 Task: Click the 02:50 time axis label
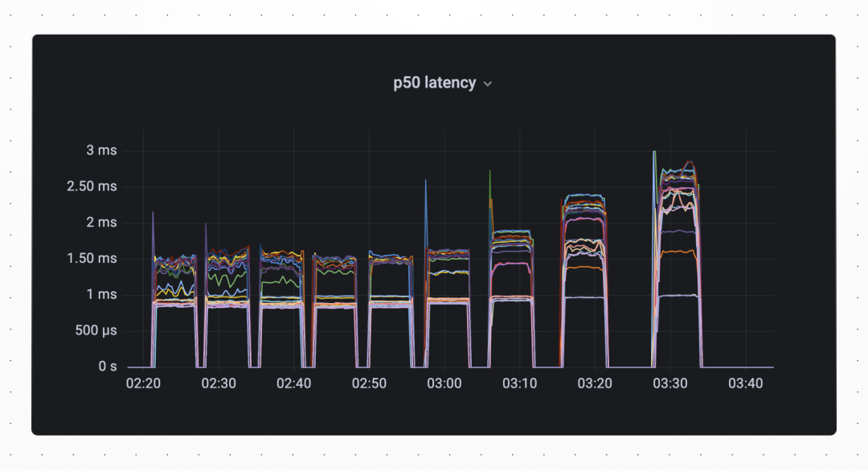(x=369, y=383)
